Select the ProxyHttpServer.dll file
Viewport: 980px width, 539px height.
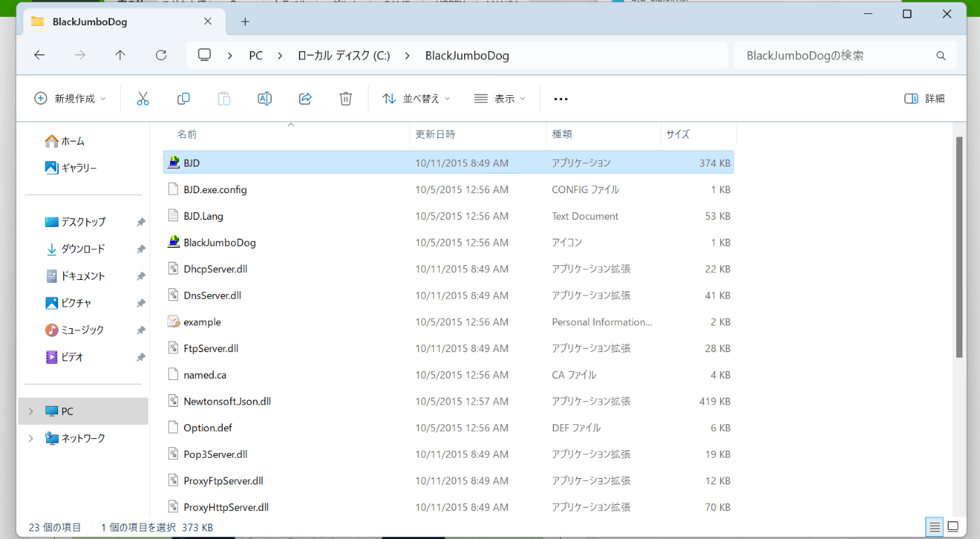point(448,507)
